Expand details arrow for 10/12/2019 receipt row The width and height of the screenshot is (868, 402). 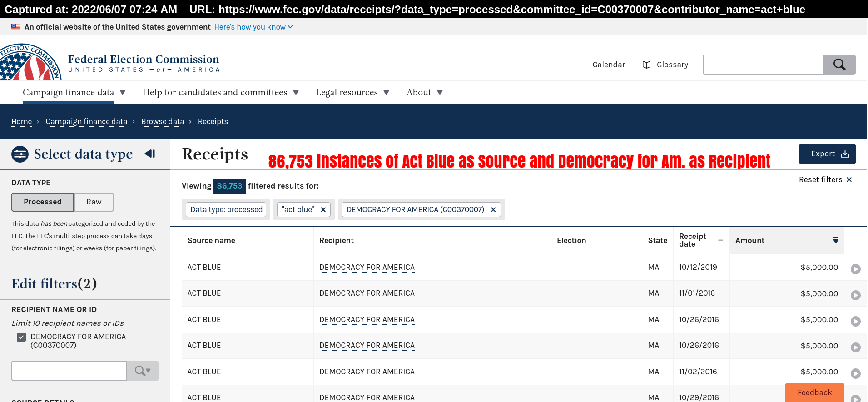[856, 269]
